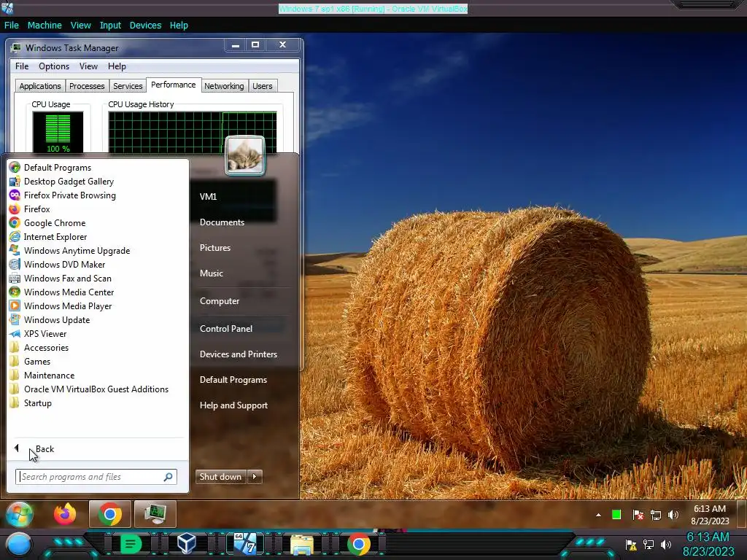Viewport: 747px width, 560px height.
Task: Open the Shut down options arrow
Action: pyautogui.click(x=255, y=477)
